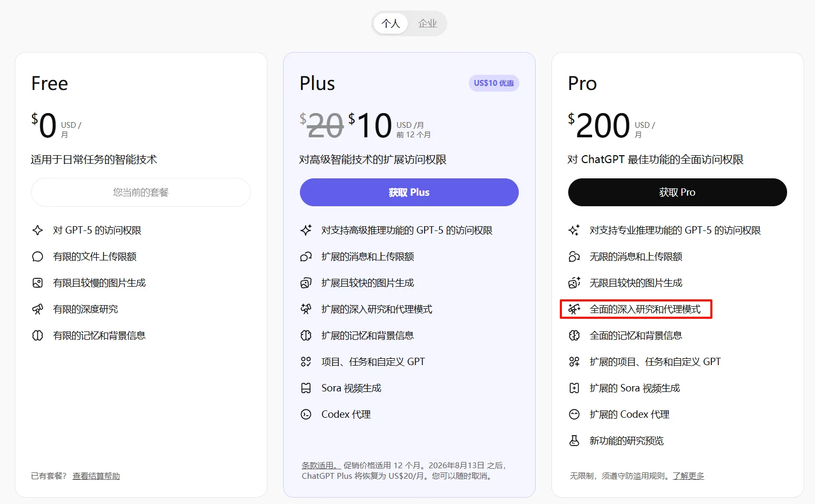Click brain icon beside 全面的记忆和背景信息
This screenshot has height=504, width=815.
575,336
